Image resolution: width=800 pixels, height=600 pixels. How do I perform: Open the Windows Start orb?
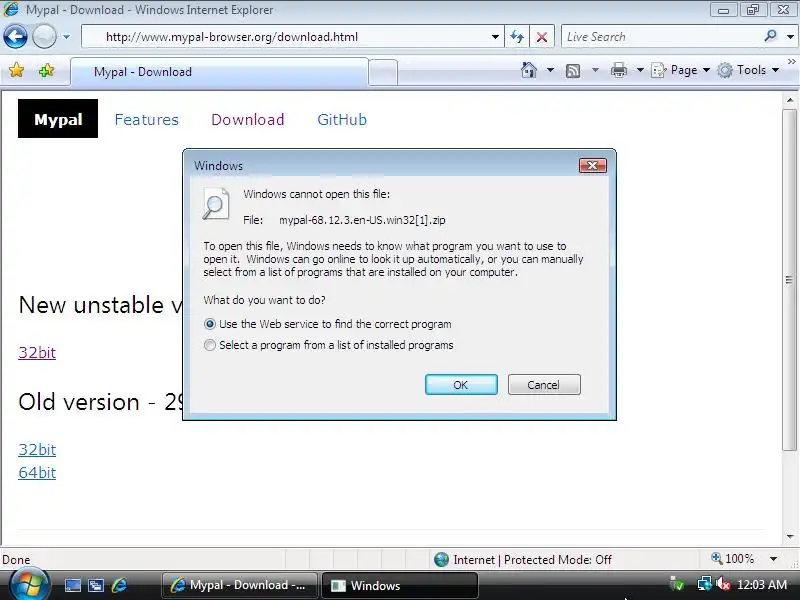tap(29, 585)
